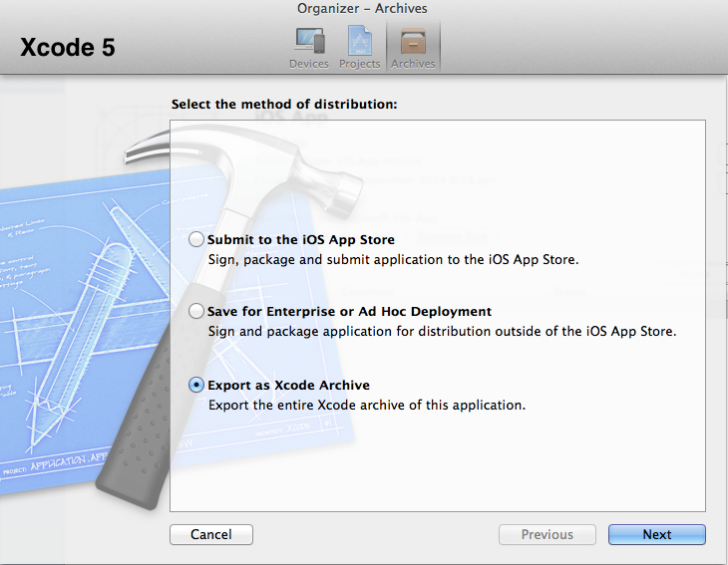728x565 pixels.
Task: Click the 'Organizer – Archives' window title
Action: click(362, 8)
